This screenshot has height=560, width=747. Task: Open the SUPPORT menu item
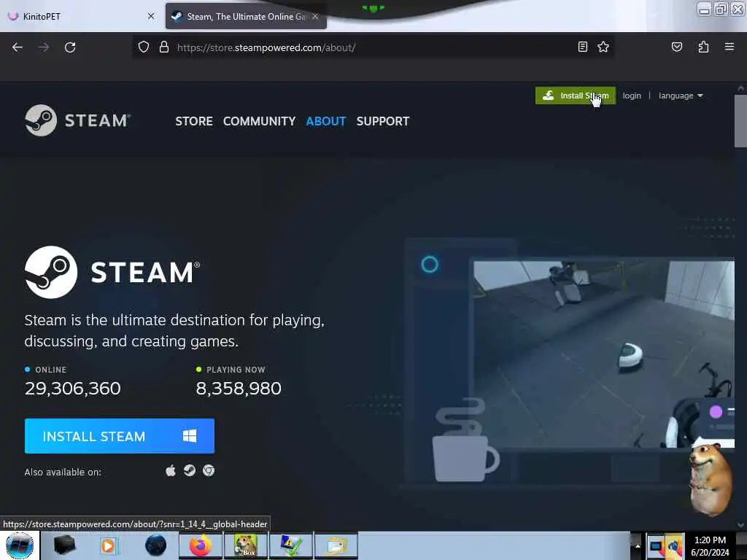[x=382, y=121]
